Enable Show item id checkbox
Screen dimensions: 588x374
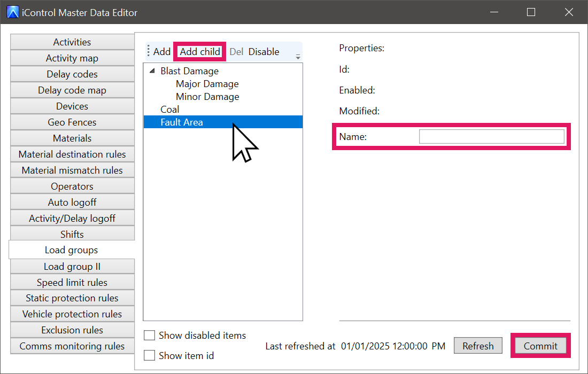[x=149, y=355]
